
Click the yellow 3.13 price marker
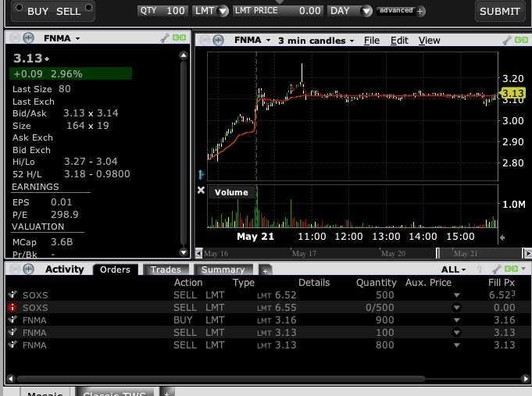pyautogui.click(x=512, y=93)
